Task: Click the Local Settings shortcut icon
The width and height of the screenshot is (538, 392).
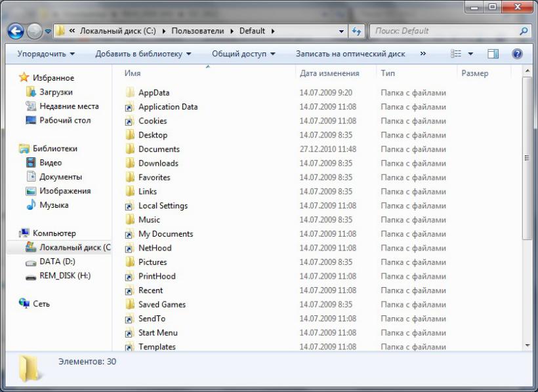Action: [130, 205]
